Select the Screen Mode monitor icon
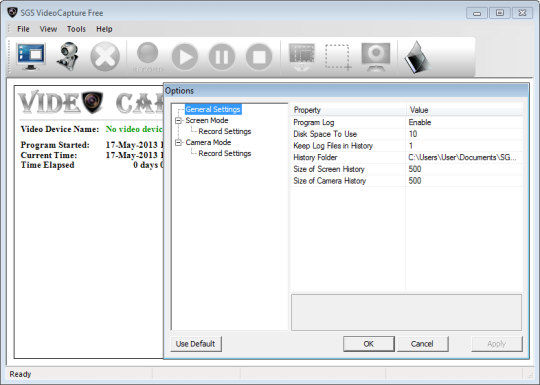The height and width of the screenshot is (385, 540). pos(31,56)
